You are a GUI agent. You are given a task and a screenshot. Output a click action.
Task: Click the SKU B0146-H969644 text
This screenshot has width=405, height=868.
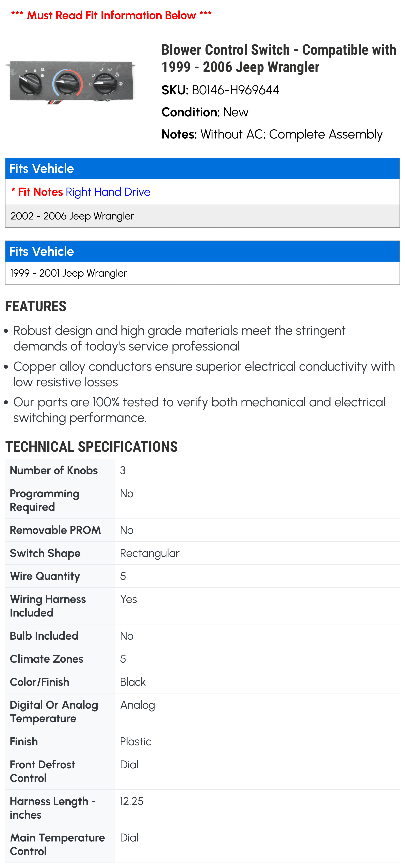[x=220, y=90]
